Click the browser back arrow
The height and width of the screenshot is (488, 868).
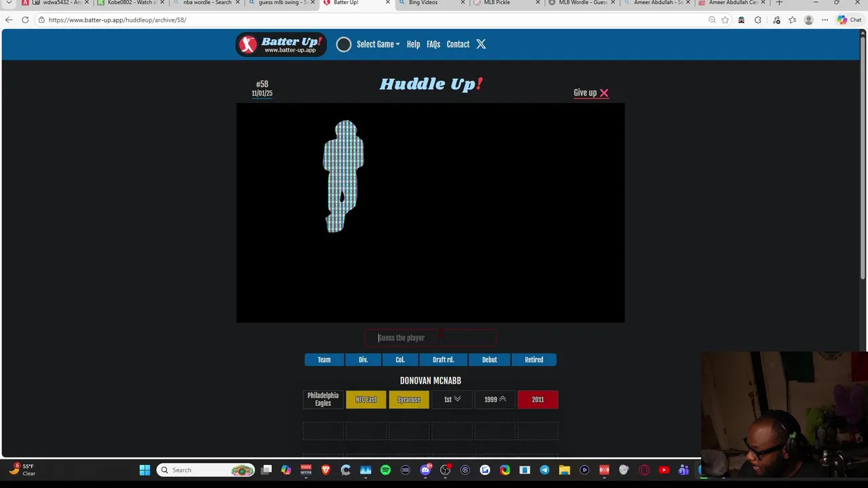point(9,20)
